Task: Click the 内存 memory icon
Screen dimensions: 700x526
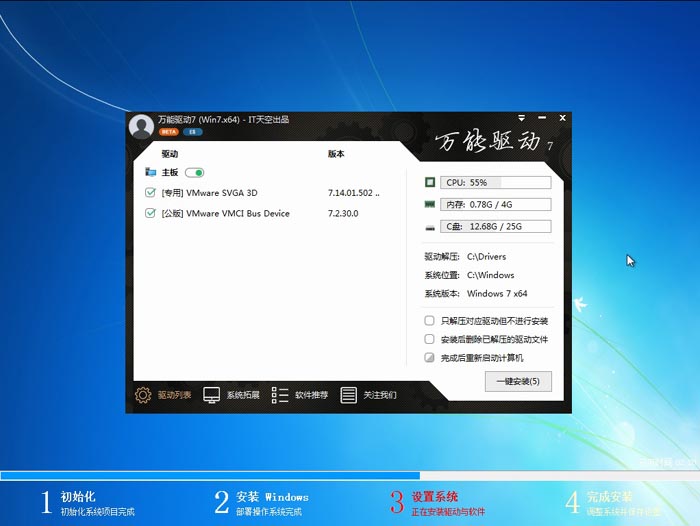Action: point(430,204)
